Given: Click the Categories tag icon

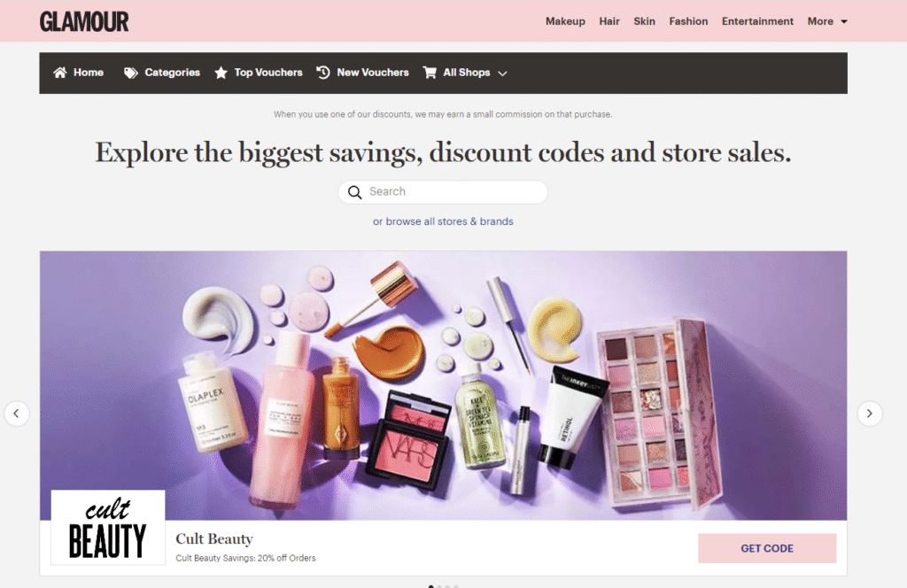Looking at the screenshot, I should (131, 73).
